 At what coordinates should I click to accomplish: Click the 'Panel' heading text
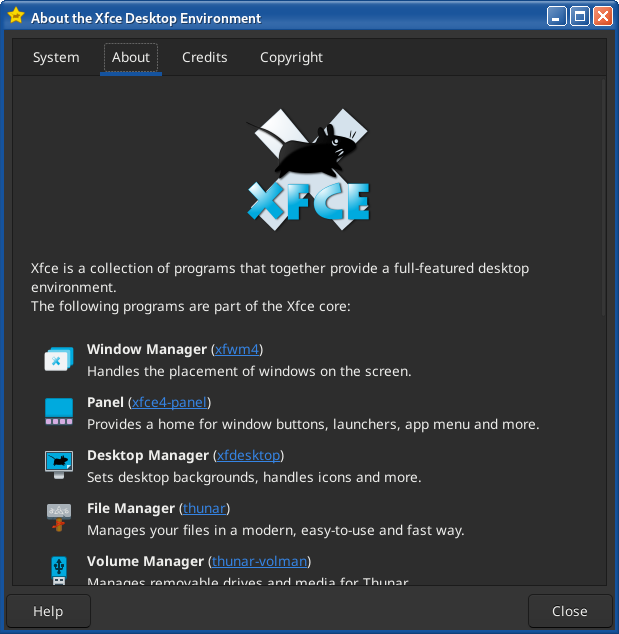click(x=106, y=402)
